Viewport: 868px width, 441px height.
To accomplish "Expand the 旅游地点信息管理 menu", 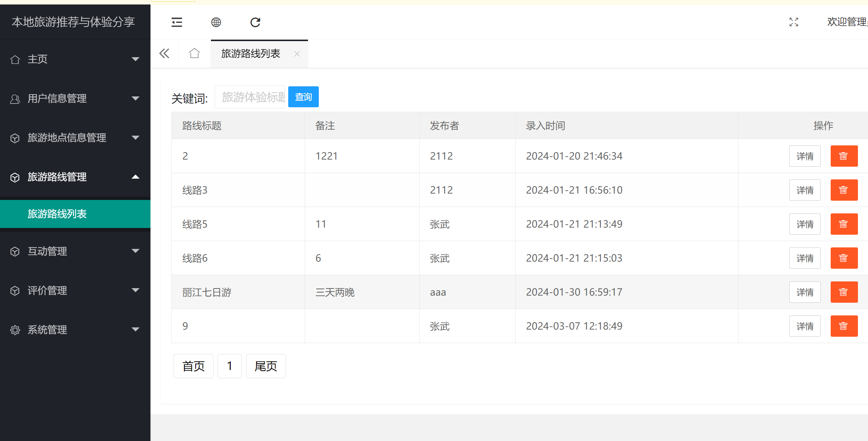I will pyautogui.click(x=75, y=138).
